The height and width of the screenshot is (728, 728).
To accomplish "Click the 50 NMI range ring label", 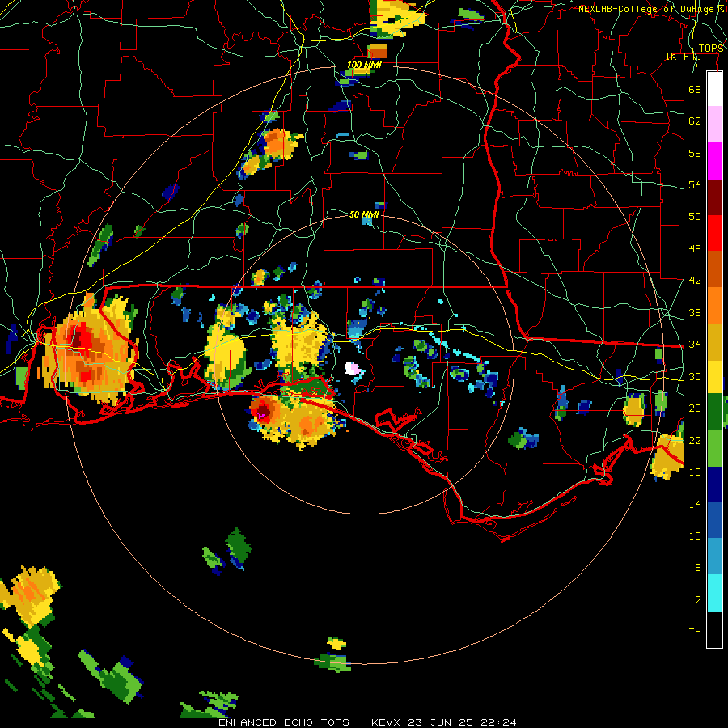I will [x=364, y=214].
